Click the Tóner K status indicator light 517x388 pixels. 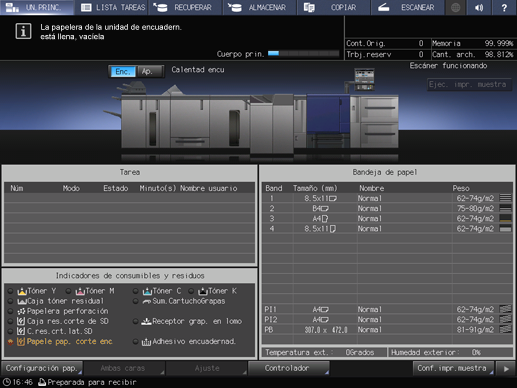pyautogui.click(x=191, y=291)
